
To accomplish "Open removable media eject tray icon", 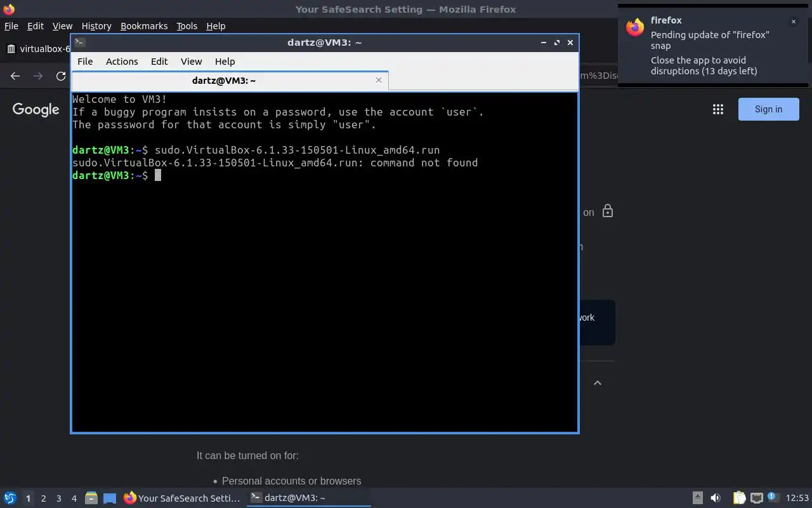I will click(697, 498).
